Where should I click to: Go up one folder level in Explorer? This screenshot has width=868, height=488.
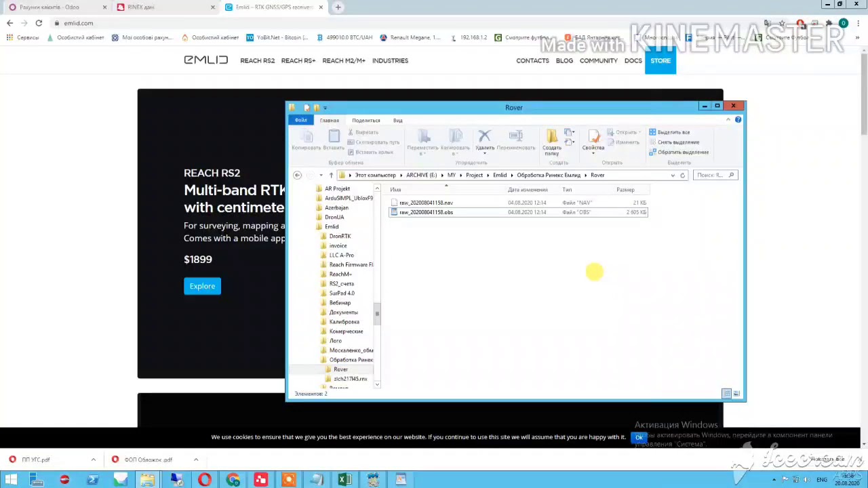click(331, 175)
